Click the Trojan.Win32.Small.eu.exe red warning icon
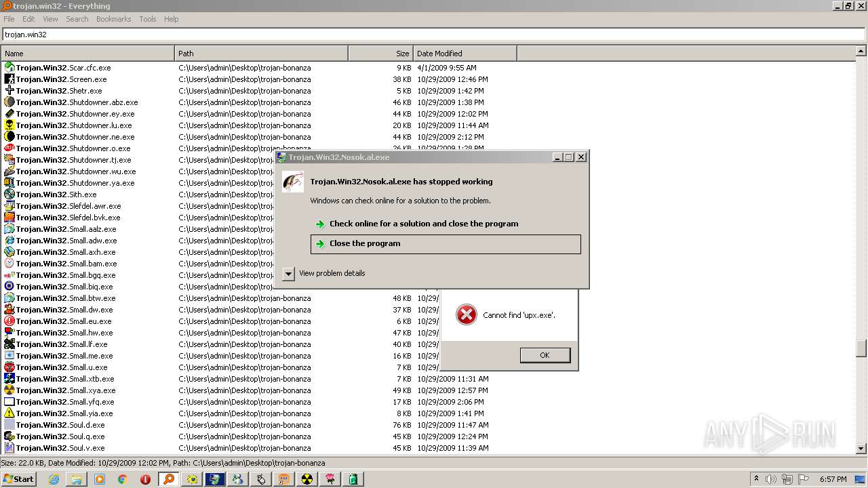Screen dimensions: 868x488 [9, 321]
